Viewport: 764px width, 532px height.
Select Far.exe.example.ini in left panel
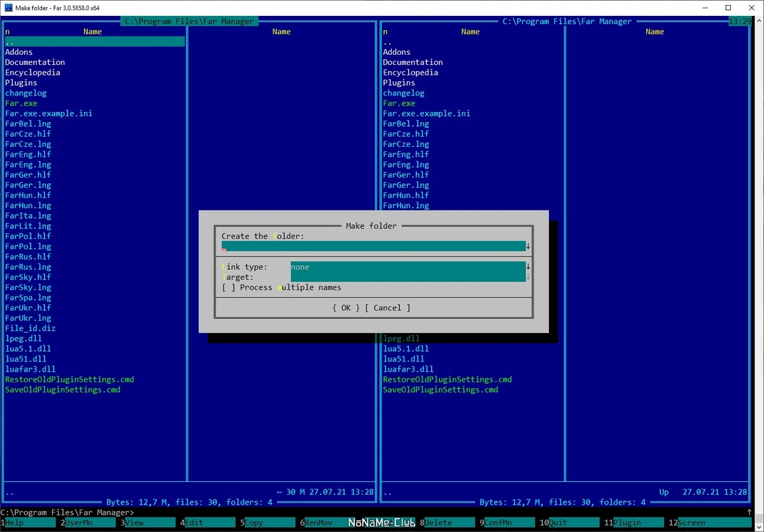[x=49, y=113]
